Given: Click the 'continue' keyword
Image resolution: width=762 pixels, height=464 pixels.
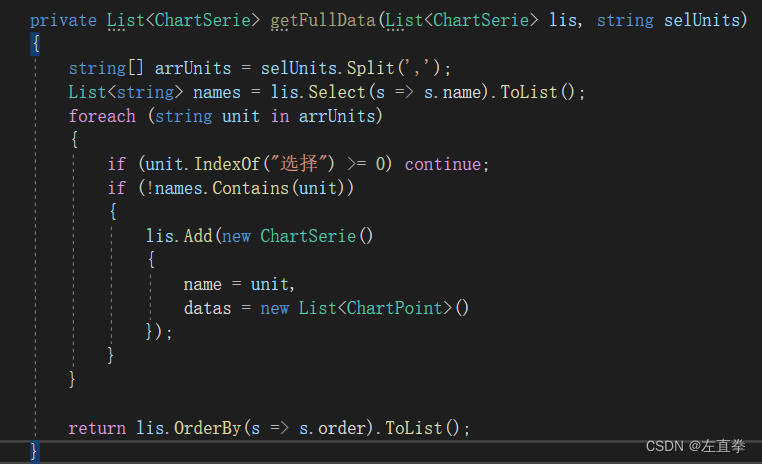Looking at the screenshot, I should [x=443, y=164].
